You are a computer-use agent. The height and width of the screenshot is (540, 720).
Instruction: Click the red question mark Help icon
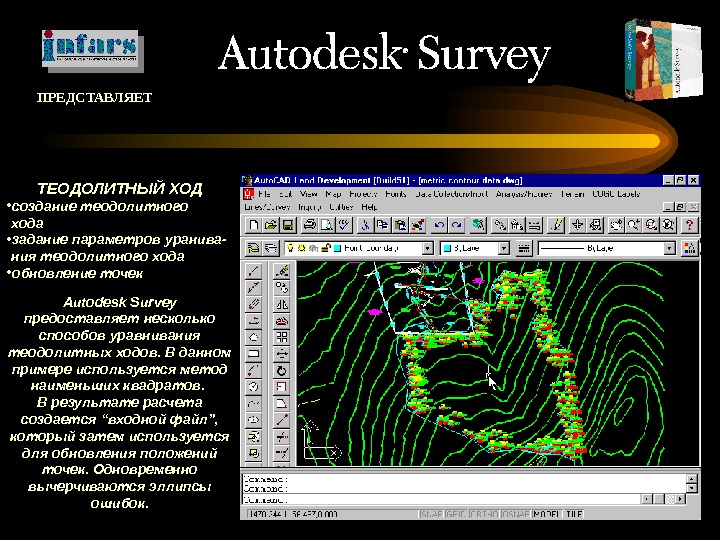tap(689, 225)
